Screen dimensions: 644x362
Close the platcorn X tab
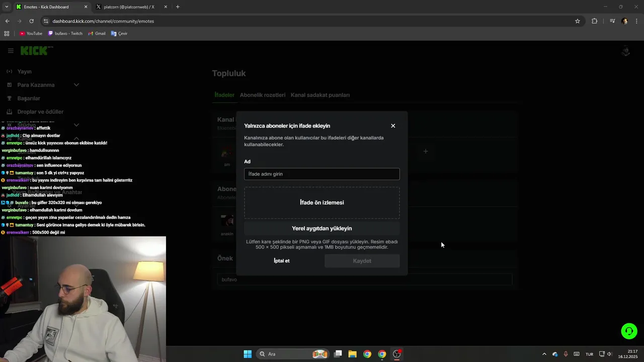click(x=166, y=7)
